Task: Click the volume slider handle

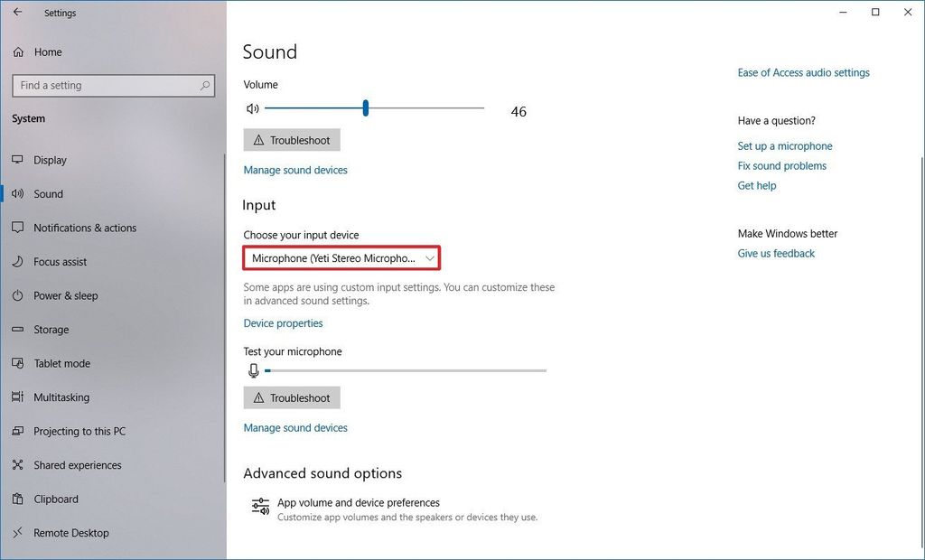Action: (365, 107)
